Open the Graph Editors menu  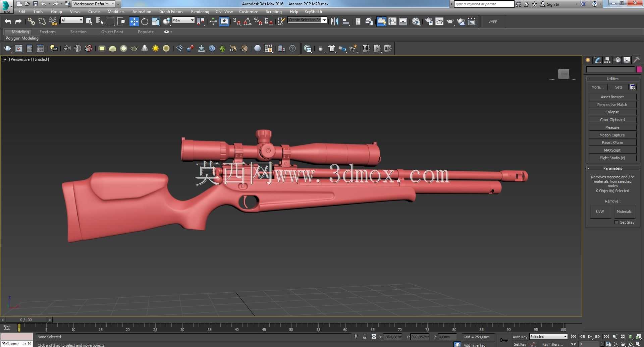(171, 12)
